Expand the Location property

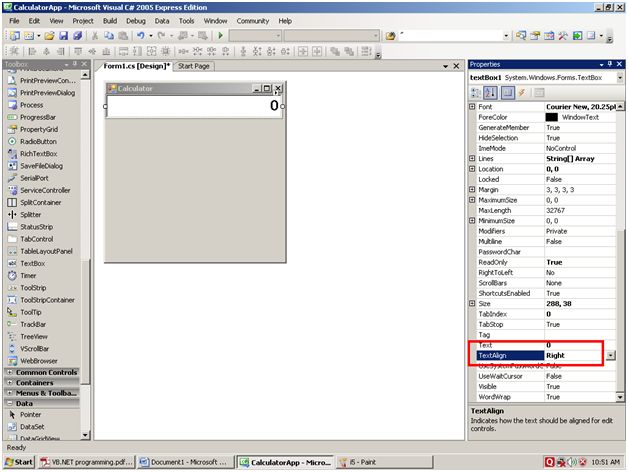coord(472,169)
